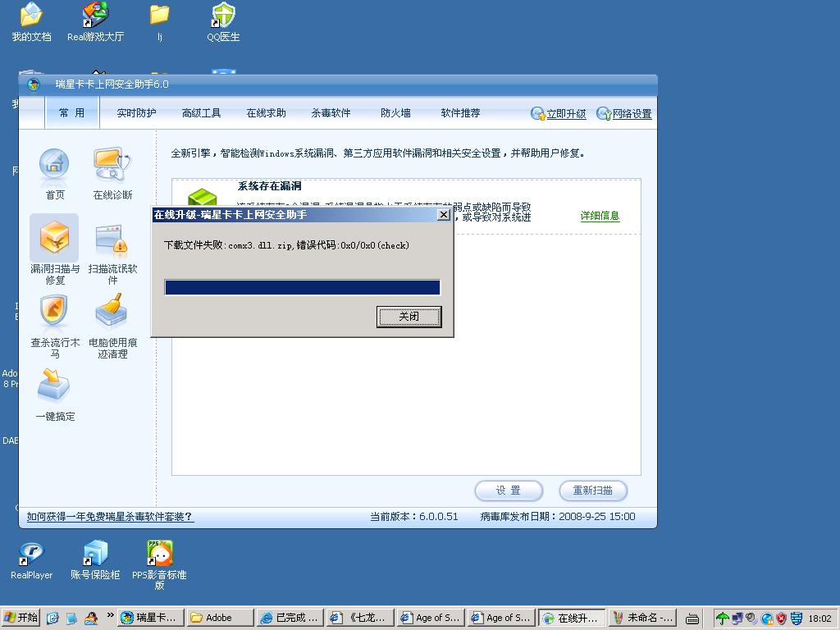Viewport: 840px width, 630px height.
Task: Open the lj folder on desktop
Action: point(159,22)
